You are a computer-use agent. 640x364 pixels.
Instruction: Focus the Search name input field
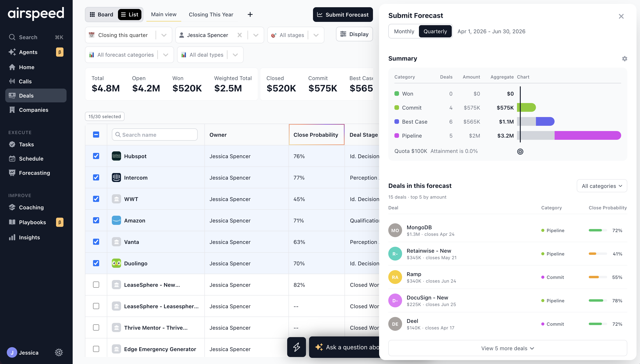tap(155, 135)
